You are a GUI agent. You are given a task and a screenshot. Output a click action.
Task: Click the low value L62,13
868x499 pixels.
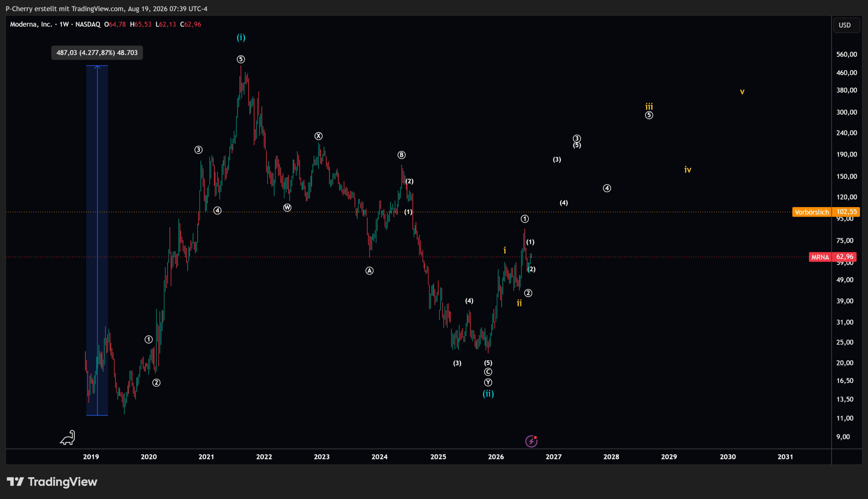tap(165, 24)
